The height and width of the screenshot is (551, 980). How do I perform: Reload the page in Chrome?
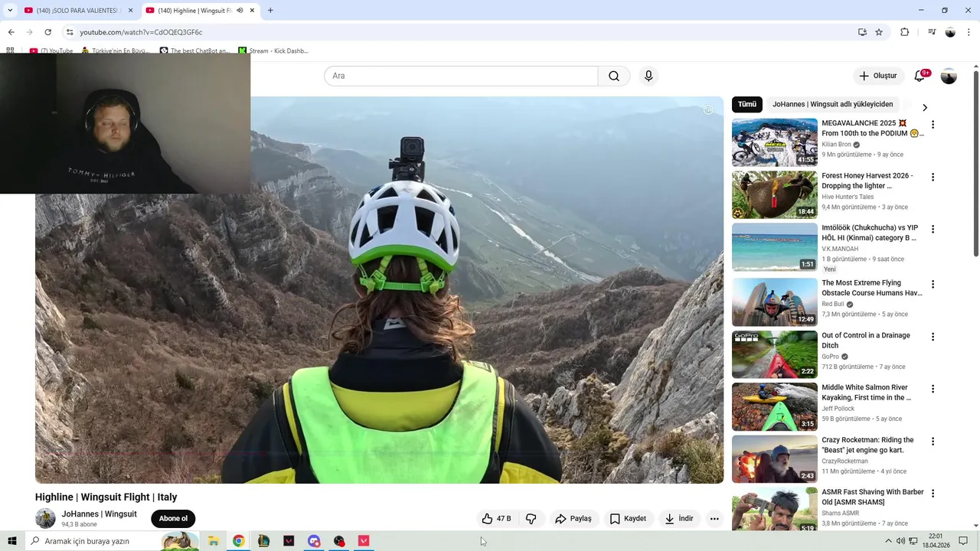pos(47,32)
